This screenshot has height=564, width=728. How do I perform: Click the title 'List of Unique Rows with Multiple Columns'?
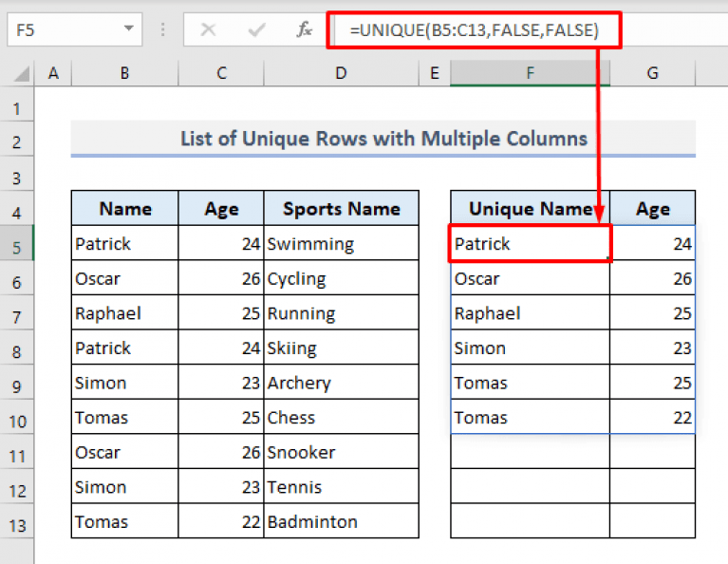[x=383, y=139]
